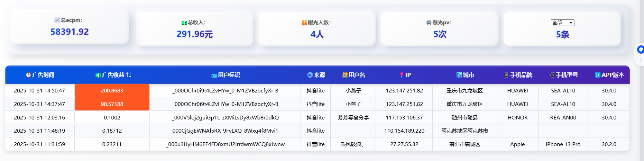Viewport: 644px width, 161px height.
Task: Sort by 广告收益 using the arrows
Action: coord(129,75)
